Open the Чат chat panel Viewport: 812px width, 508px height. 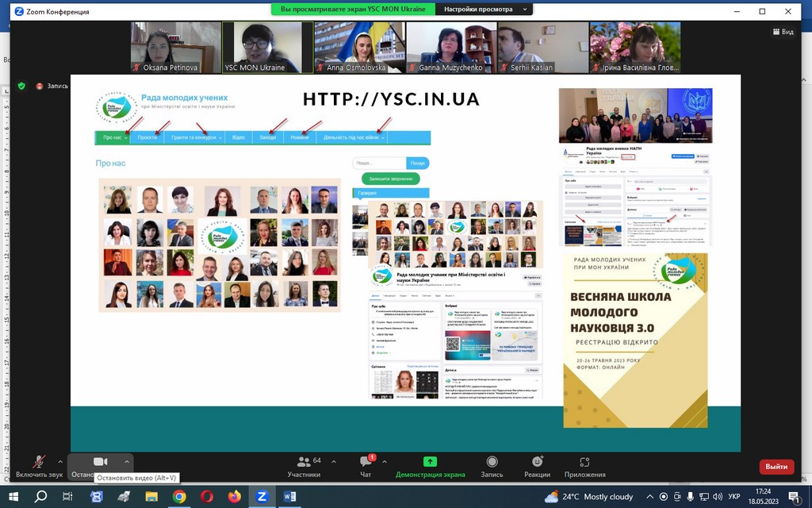(366, 467)
